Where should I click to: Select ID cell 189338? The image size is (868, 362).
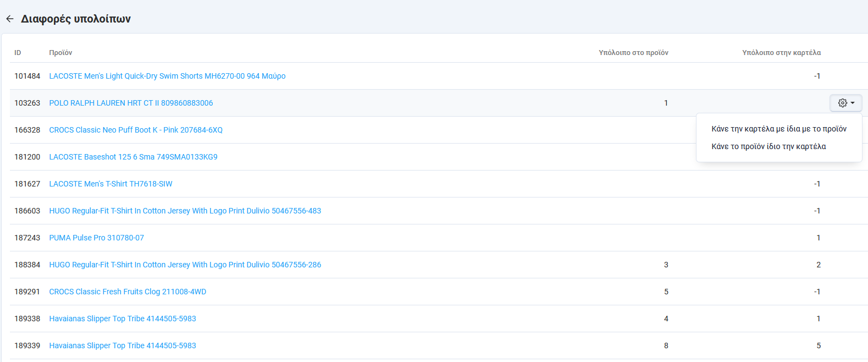27,319
